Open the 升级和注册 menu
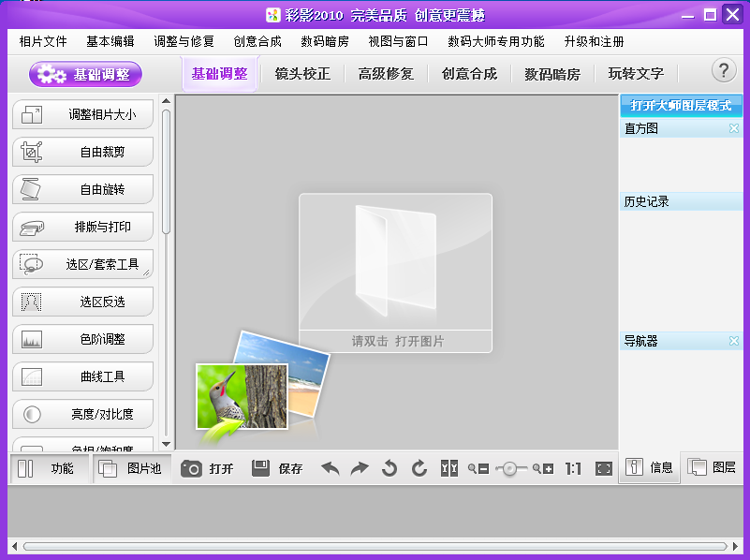 594,41
